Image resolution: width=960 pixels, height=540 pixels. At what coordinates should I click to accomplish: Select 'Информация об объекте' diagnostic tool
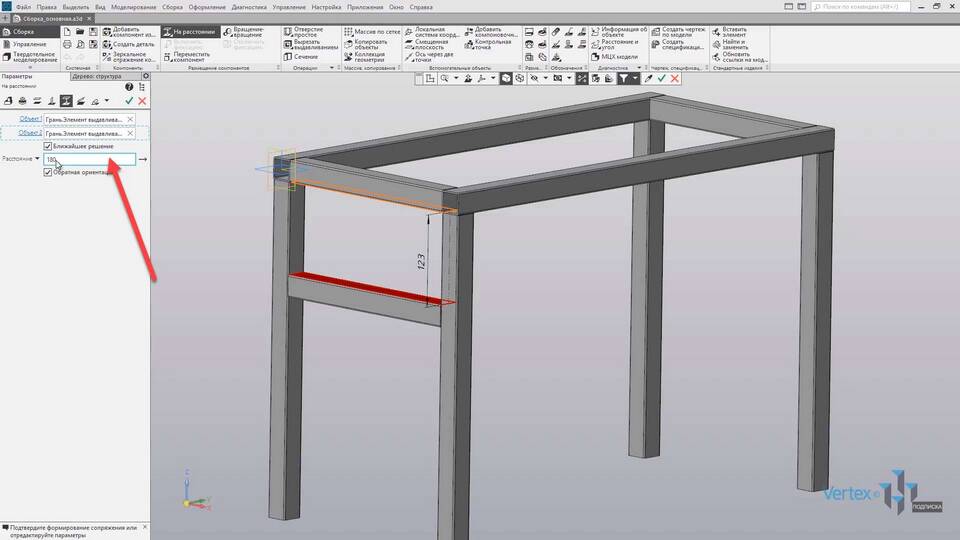tap(621, 32)
